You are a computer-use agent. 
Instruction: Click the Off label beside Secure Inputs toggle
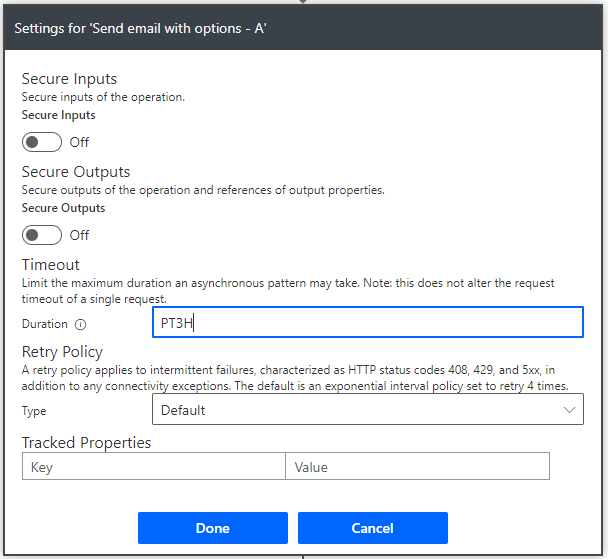[79, 142]
